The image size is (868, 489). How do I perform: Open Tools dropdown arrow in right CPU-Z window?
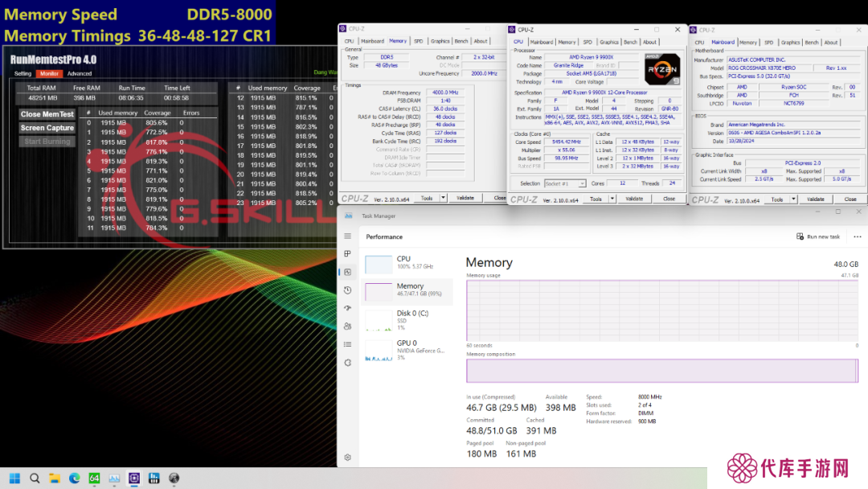point(794,199)
